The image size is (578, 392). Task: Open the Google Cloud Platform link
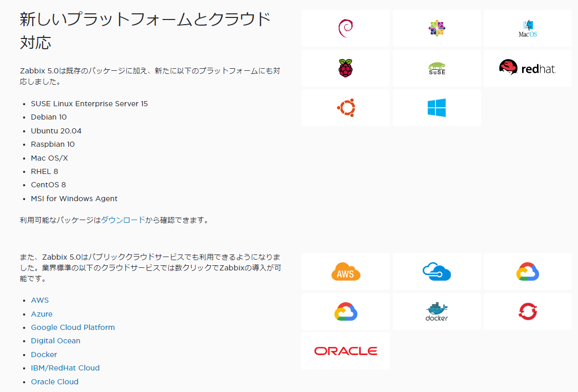tap(73, 327)
